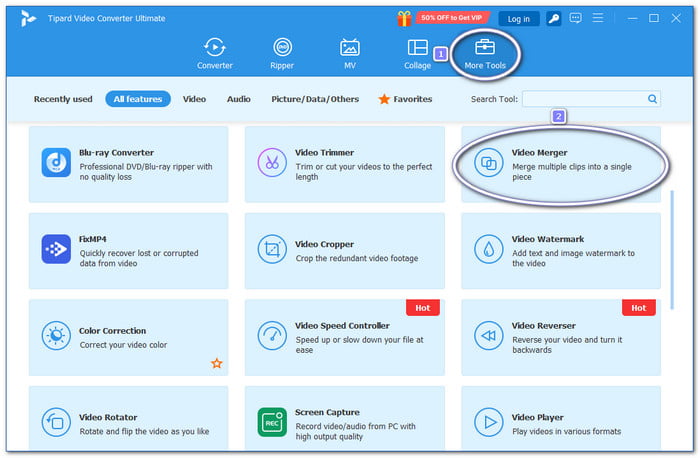
Task: Open the Video Cropper title
Action: coord(324,244)
